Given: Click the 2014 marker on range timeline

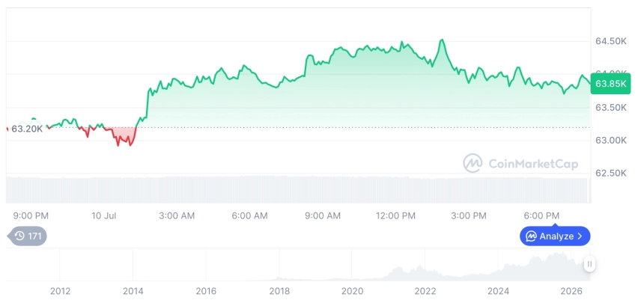Looking at the screenshot, I should 133,291.
